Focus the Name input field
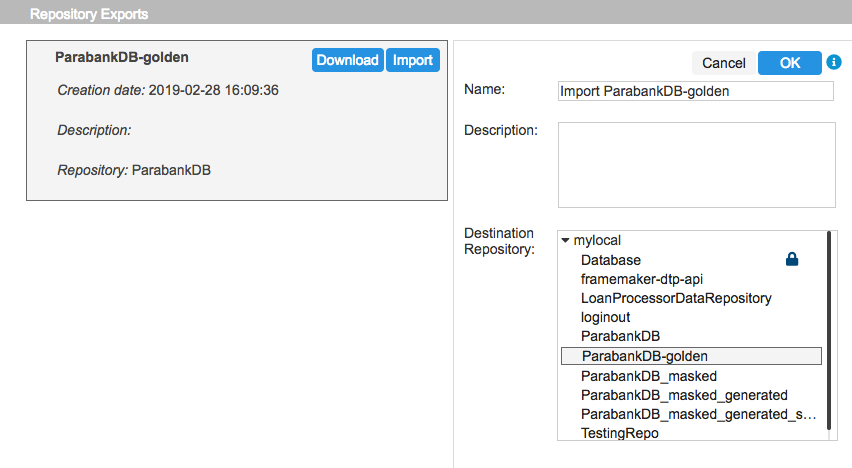The height and width of the screenshot is (468, 852). coord(696,91)
